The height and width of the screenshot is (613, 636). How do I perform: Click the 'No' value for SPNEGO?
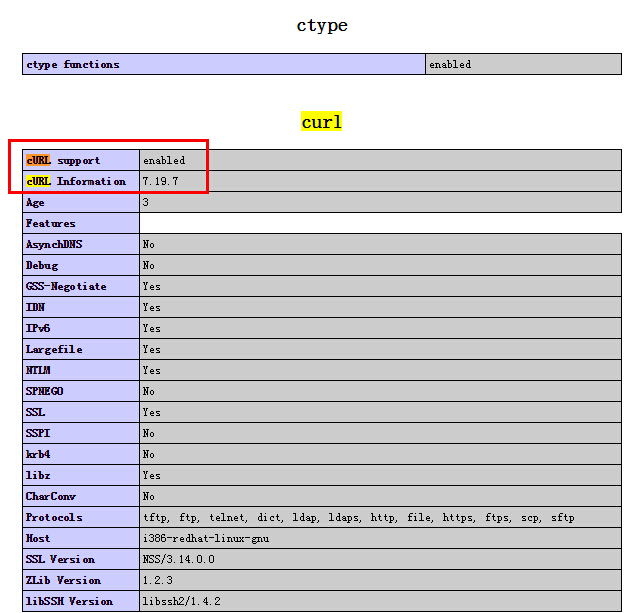[x=148, y=391]
